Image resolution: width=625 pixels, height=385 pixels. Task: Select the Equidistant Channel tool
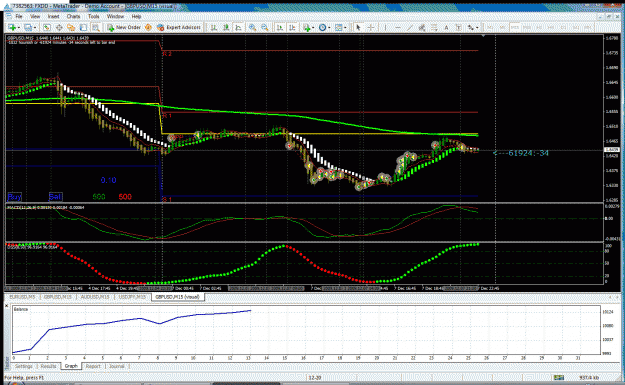pyautogui.click(x=422, y=28)
